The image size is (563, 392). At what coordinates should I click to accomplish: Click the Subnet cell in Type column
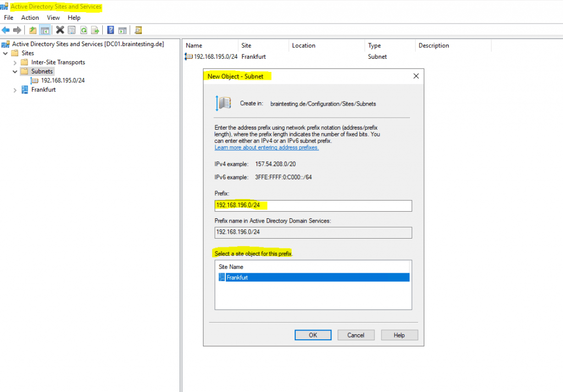(377, 57)
